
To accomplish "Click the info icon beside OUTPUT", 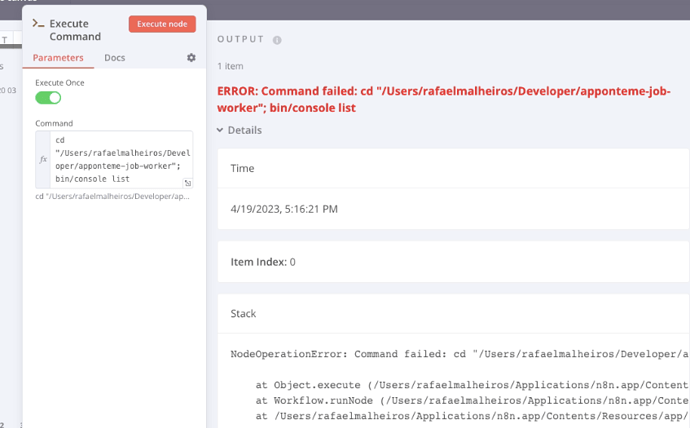I will coord(277,40).
